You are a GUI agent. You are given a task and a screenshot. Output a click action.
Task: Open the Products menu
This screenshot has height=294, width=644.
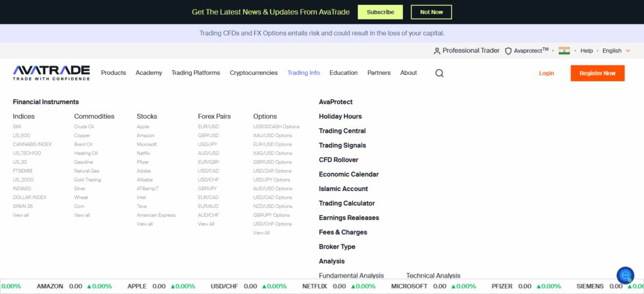pyautogui.click(x=113, y=73)
